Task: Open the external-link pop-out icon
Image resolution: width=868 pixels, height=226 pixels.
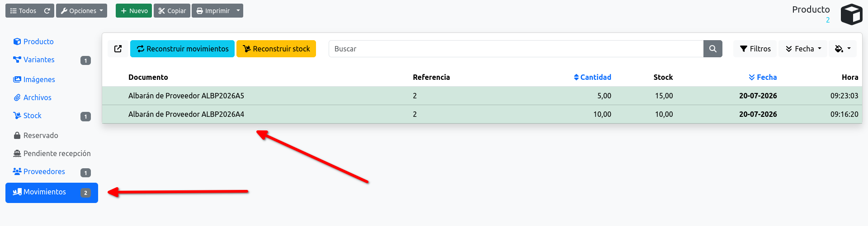Action: pos(118,49)
